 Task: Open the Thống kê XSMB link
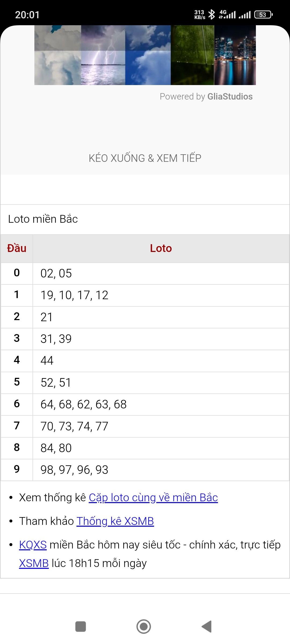coord(115,521)
